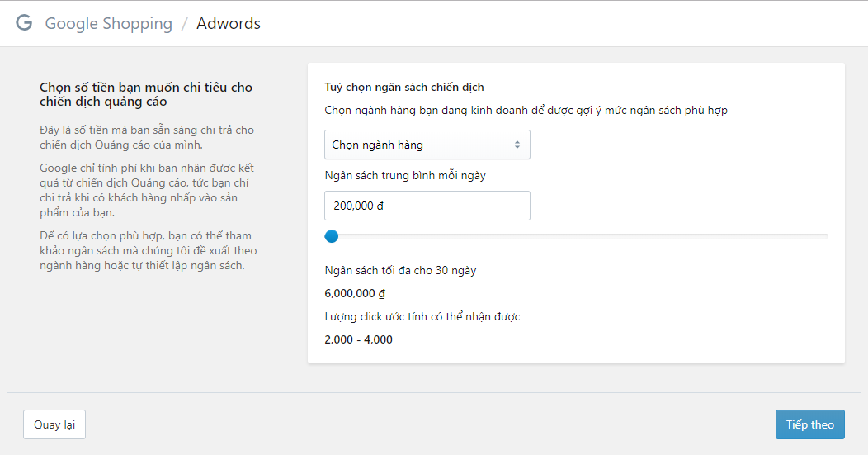Click the Adwords breadcrumb title
This screenshot has width=868, height=455.
point(229,24)
